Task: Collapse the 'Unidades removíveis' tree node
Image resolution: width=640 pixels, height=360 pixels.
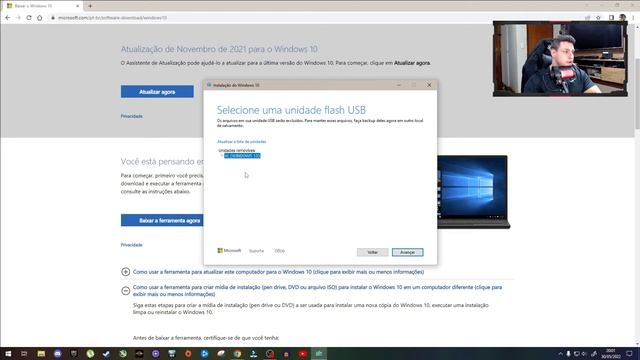Action: (236, 150)
